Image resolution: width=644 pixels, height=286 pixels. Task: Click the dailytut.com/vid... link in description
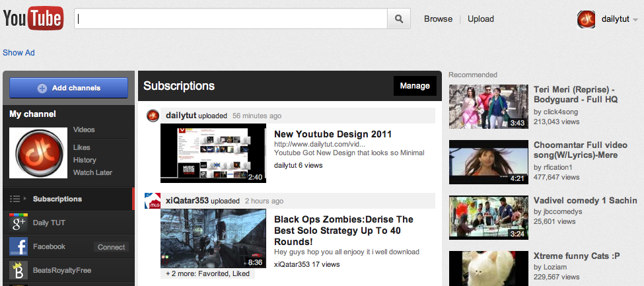pos(320,144)
